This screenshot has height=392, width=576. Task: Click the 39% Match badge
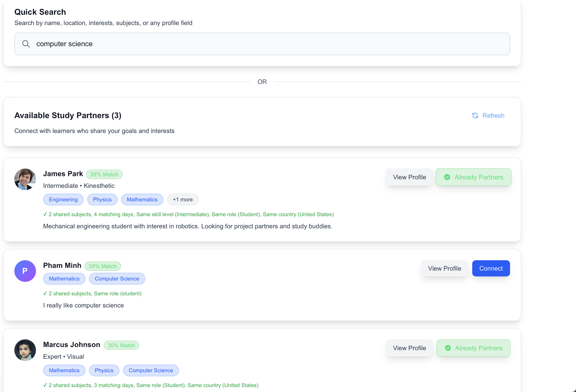pyautogui.click(x=104, y=174)
